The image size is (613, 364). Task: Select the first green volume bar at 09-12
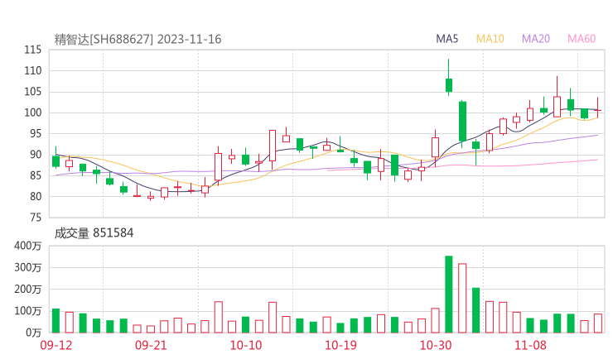point(56,321)
